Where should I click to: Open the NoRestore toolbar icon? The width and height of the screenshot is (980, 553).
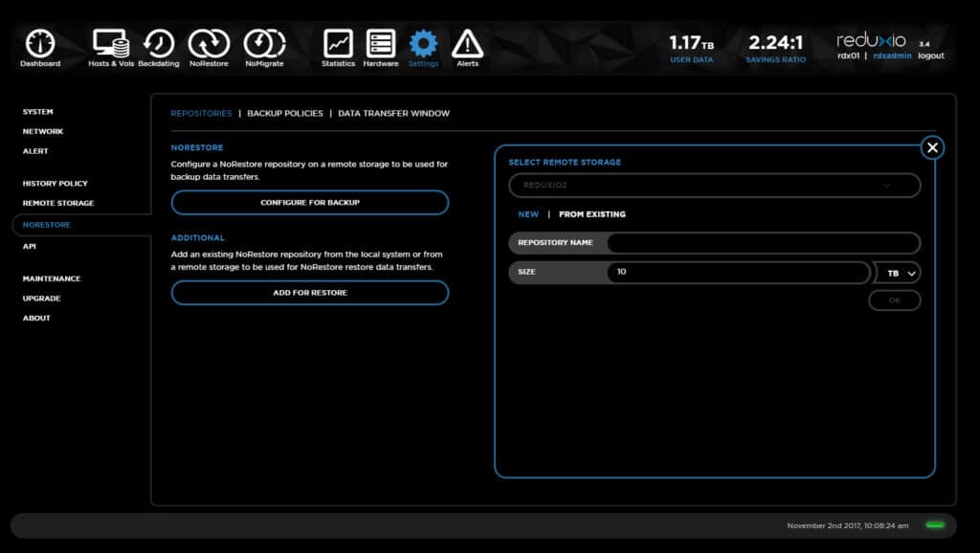click(x=209, y=48)
